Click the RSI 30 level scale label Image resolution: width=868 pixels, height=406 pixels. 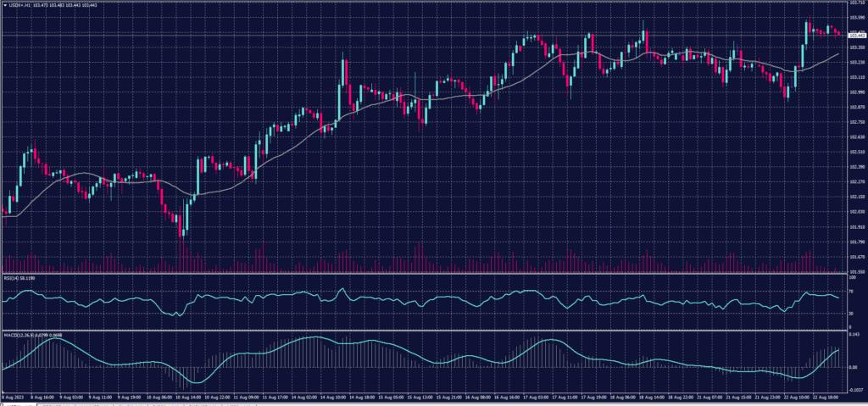[852, 314]
